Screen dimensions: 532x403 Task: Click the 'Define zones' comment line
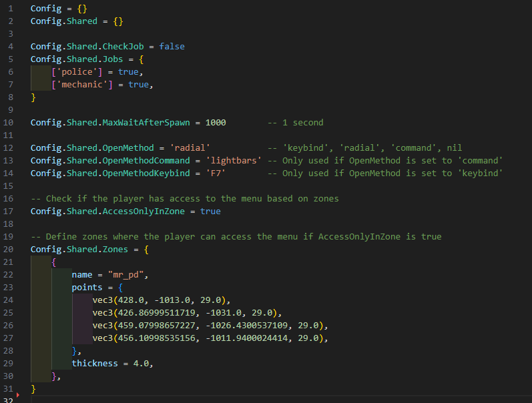pyautogui.click(x=236, y=237)
